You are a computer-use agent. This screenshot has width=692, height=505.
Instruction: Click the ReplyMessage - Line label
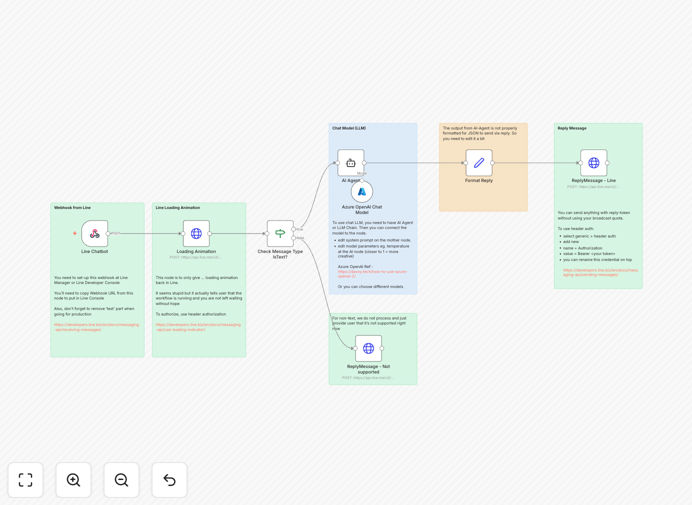pos(594,181)
